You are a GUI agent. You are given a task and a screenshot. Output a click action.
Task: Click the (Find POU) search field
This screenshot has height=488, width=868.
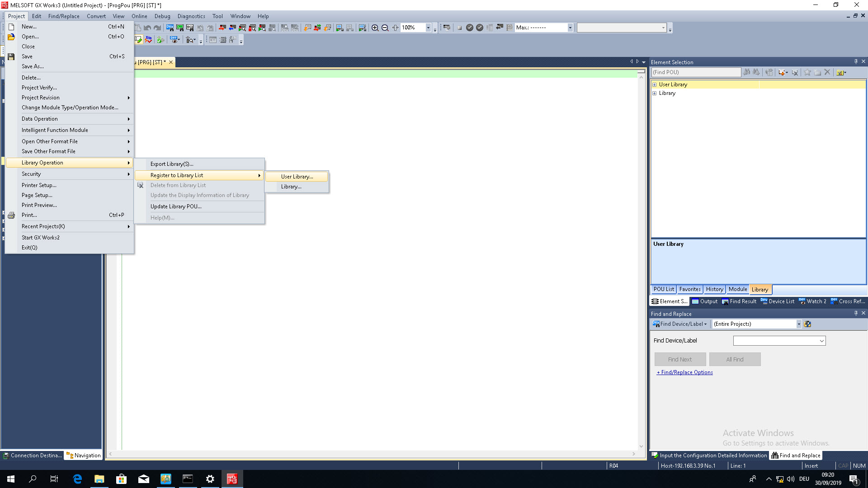click(696, 72)
